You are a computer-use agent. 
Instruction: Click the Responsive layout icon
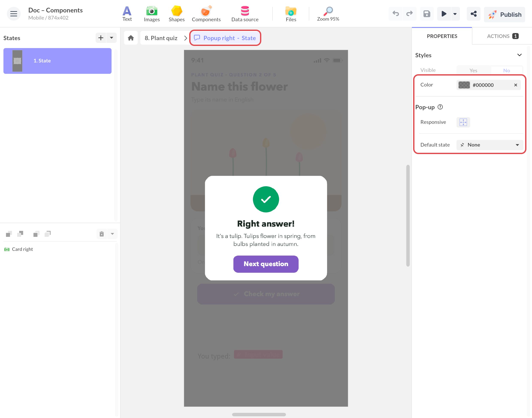click(463, 122)
